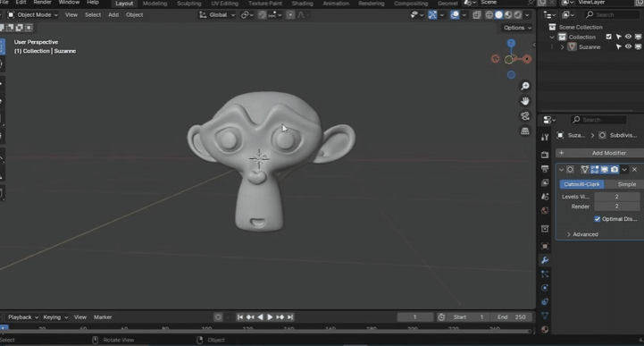Open the Render menu

tap(42, 3)
